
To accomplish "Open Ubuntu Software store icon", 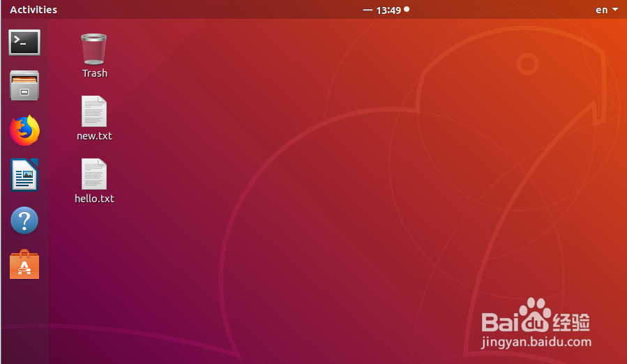I will coord(24,264).
